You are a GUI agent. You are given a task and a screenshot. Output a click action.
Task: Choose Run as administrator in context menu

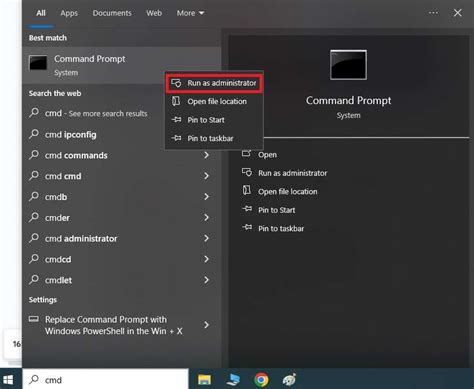tap(214, 83)
